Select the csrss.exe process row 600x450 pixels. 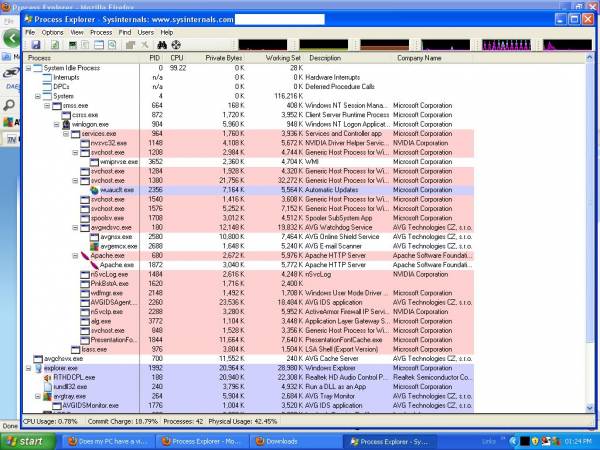tap(249, 115)
